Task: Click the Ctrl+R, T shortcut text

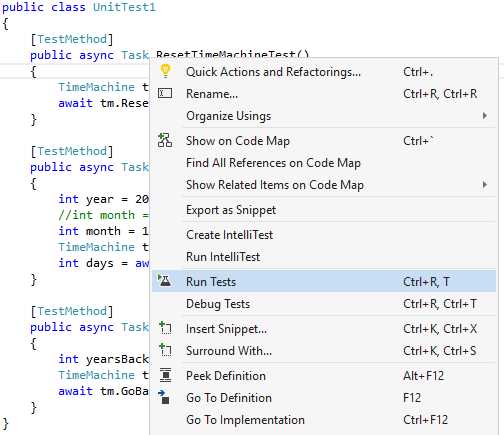Action: click(x=426, y=282)
